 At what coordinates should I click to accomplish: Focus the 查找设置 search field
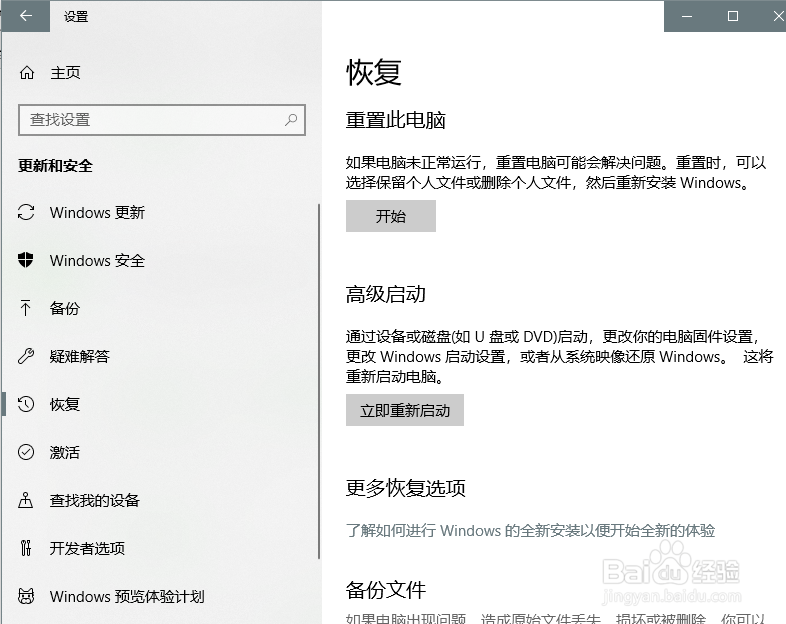pyautogui.click(x=161, y=120)
